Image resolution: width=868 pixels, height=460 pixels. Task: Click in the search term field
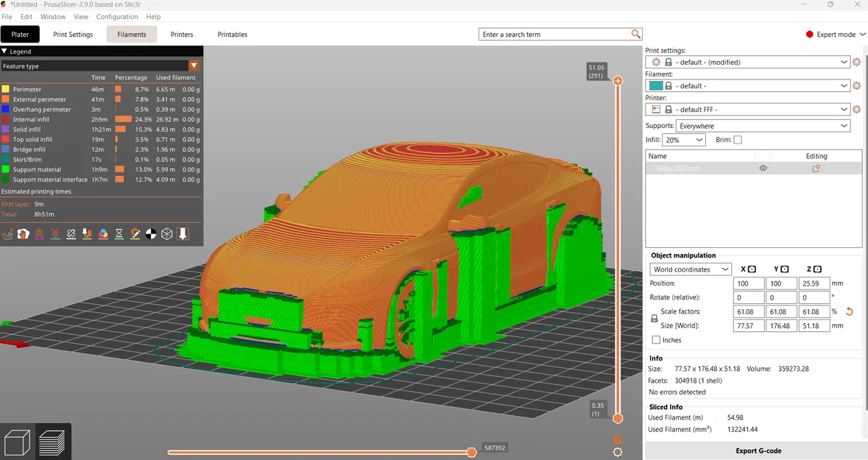(556, 35)
